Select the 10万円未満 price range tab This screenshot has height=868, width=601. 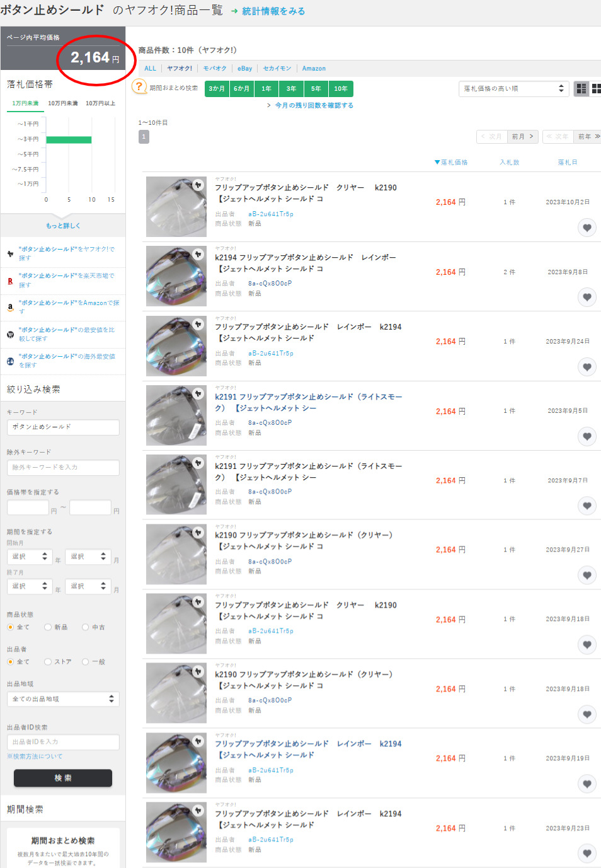pos(63,103)
